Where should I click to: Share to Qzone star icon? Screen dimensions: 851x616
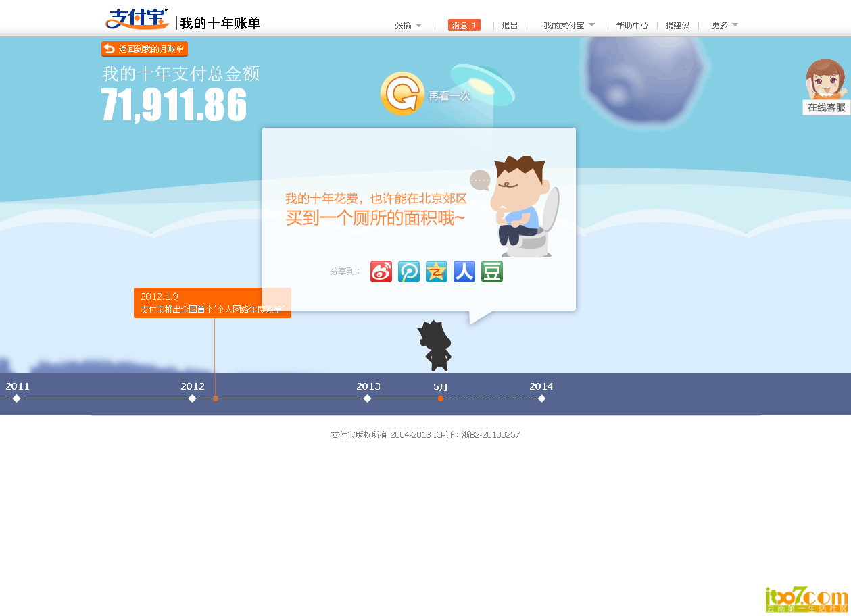[x=437, y=272]
